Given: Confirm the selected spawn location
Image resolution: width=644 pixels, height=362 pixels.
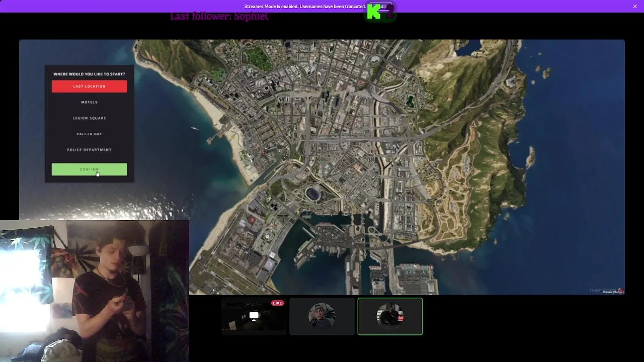Looking at the screenshot, I should point(89,169).
